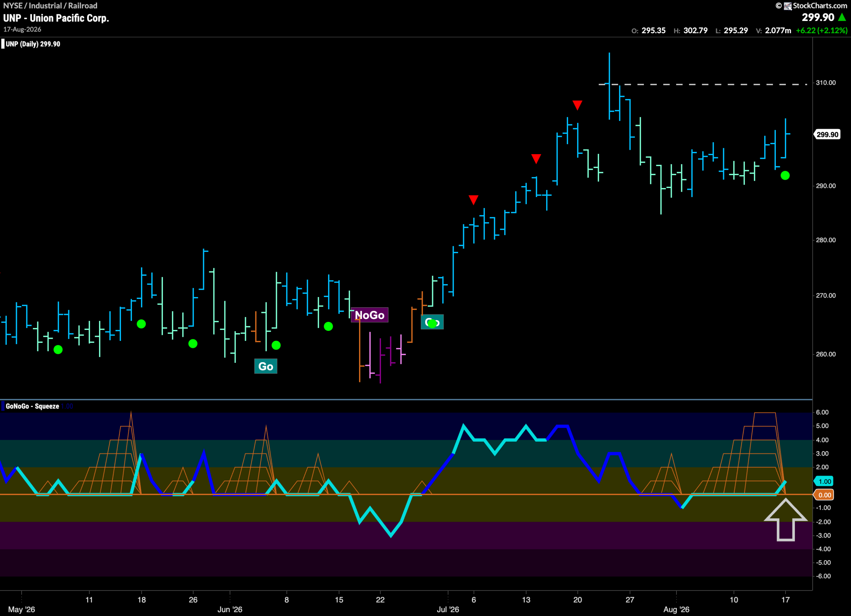Click the low value 295.29
This screenshot has width=851, height=616.
pyautogui.click(x=736, y=31)
